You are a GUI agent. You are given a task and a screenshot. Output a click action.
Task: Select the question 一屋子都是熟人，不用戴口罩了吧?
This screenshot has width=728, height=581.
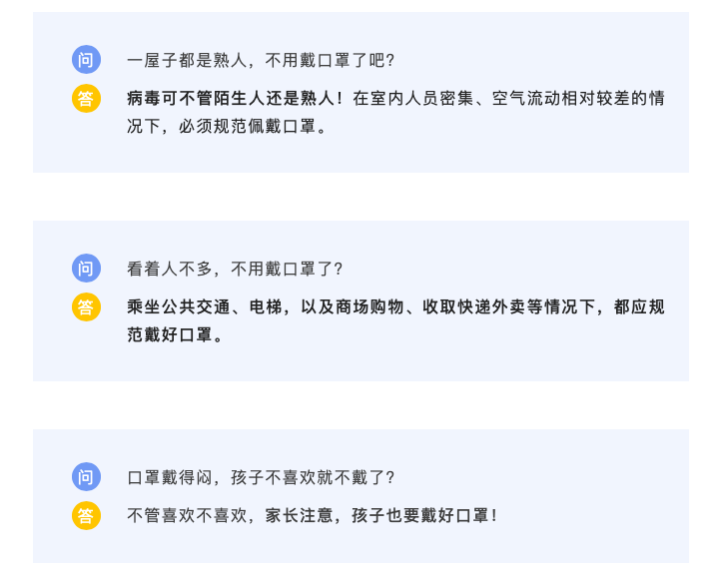click(x=261, y=60)
